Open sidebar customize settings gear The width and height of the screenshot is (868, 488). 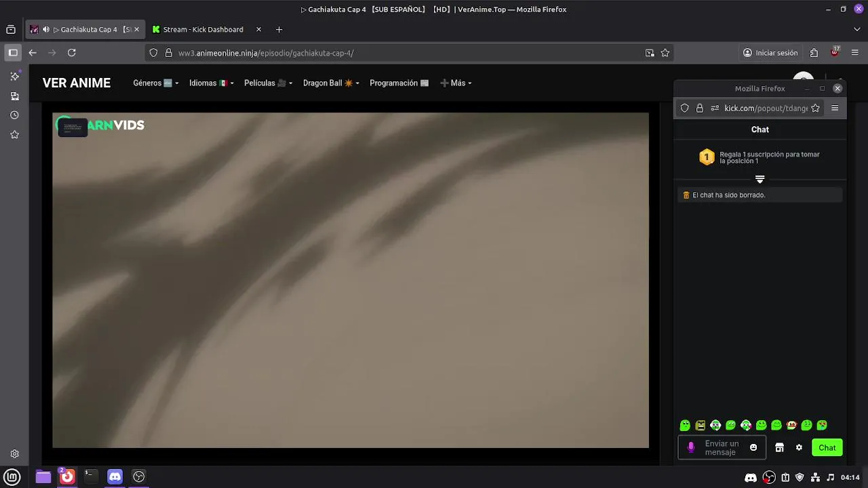15,454
